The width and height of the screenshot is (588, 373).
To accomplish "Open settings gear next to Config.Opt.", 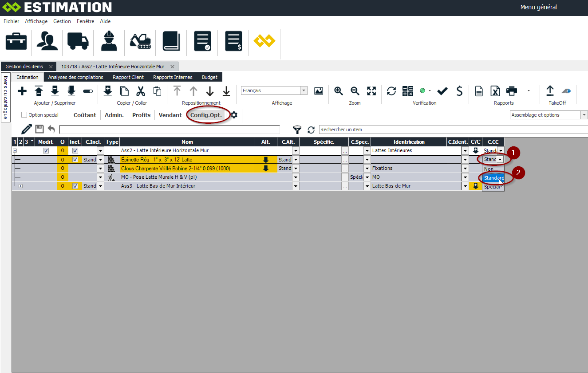I will click(234, 115).
